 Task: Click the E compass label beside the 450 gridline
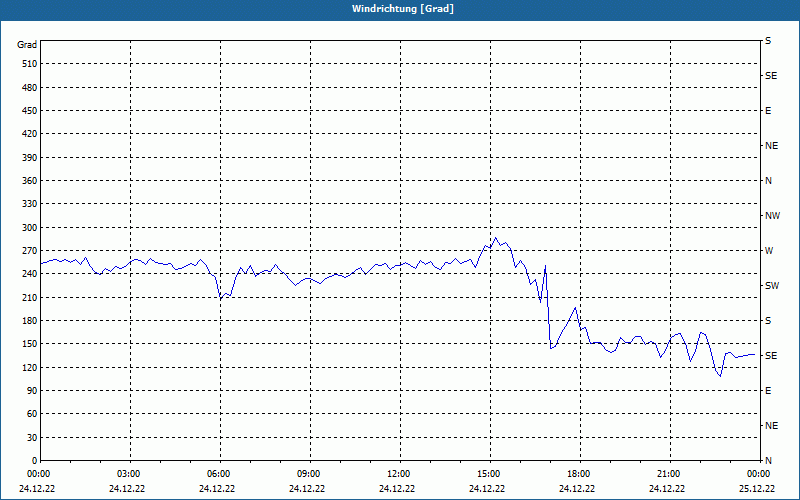click(x=768, y=111)
